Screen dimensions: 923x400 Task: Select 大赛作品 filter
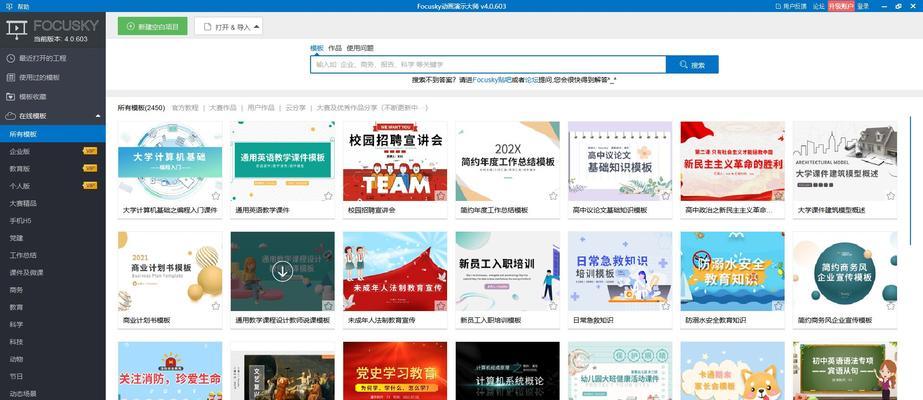click(223, 108)
